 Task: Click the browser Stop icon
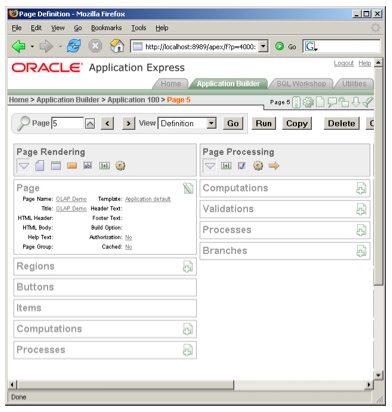click(x=95, y=46)
